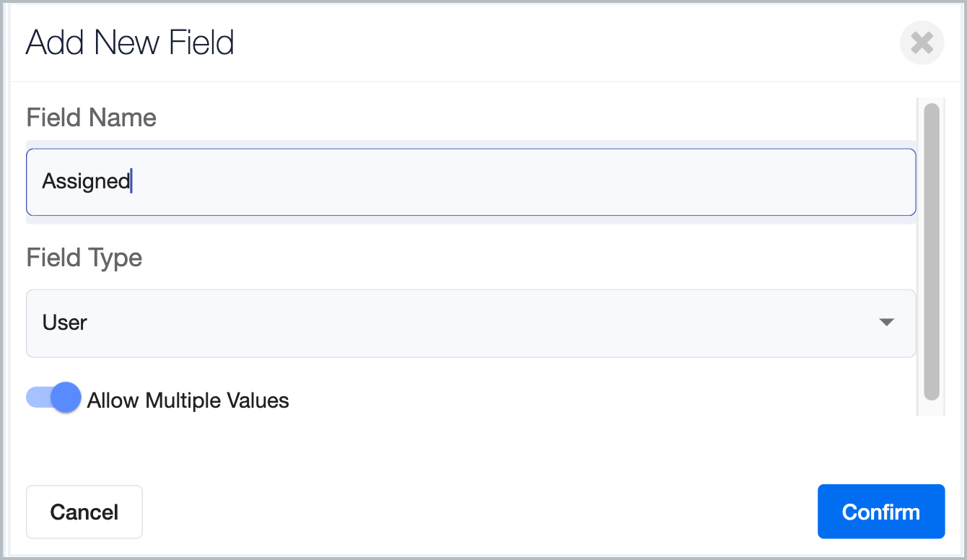This screenshot has height=560, width=967.
Task: Click the word Assigned in the field
Action: pos(85,181)
